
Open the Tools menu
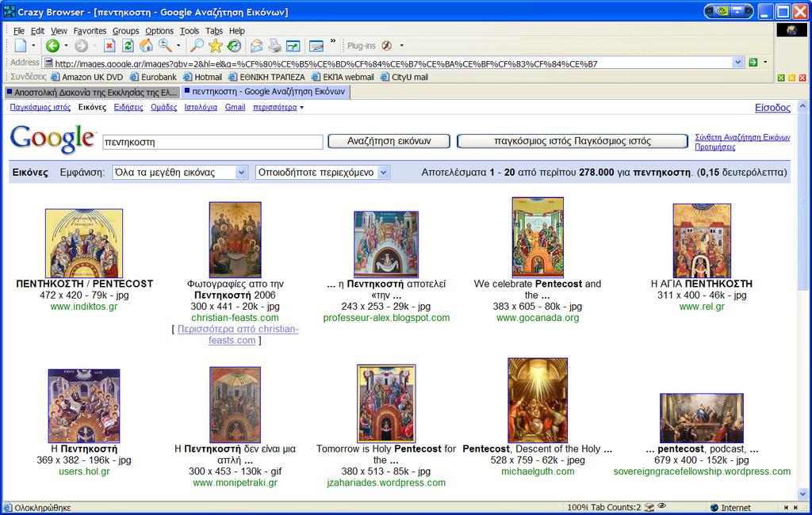pyautogui.click(x=190, y=31)
